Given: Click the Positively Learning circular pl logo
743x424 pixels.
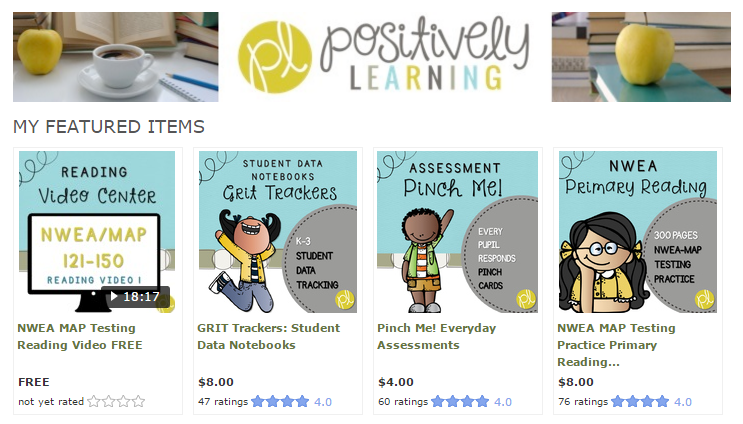Looking at the screenshot, I should [x=275, y=57].
